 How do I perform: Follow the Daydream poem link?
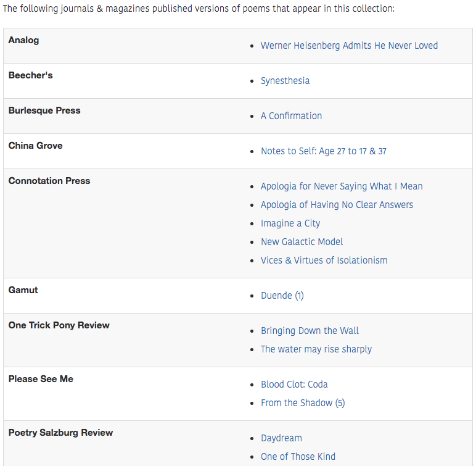[x=281, y=438]
